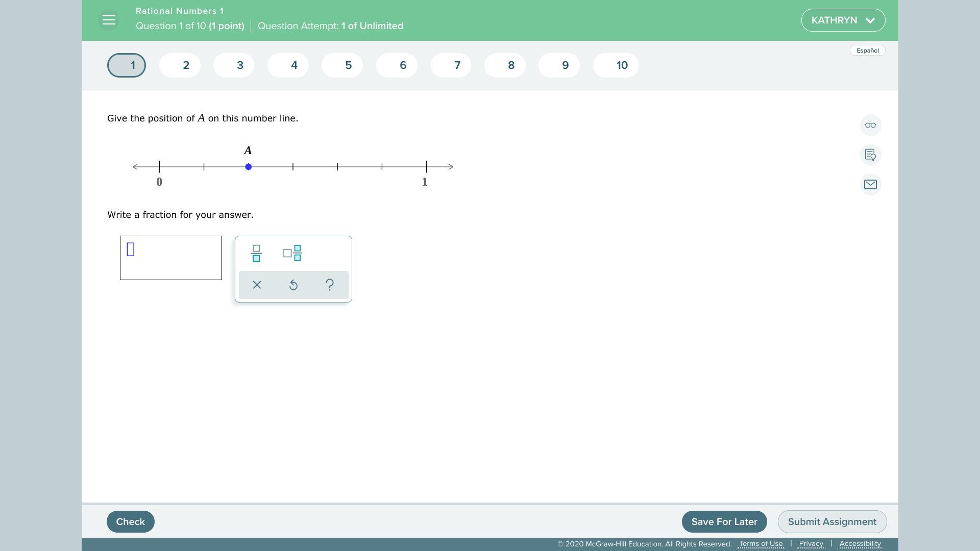
Task: Insert a fraction template
Action: 256,253
